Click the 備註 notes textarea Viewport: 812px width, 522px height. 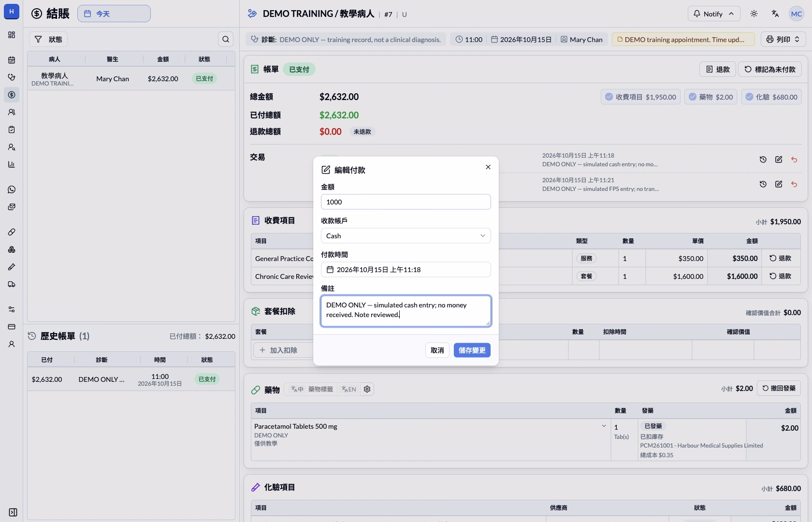pyautogui.click(x=406, y=311)
